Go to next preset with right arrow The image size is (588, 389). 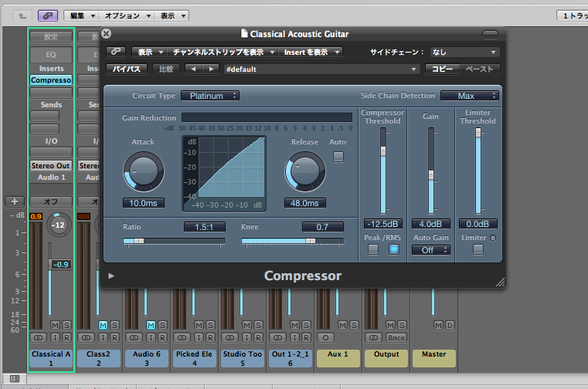click(211, 69)
